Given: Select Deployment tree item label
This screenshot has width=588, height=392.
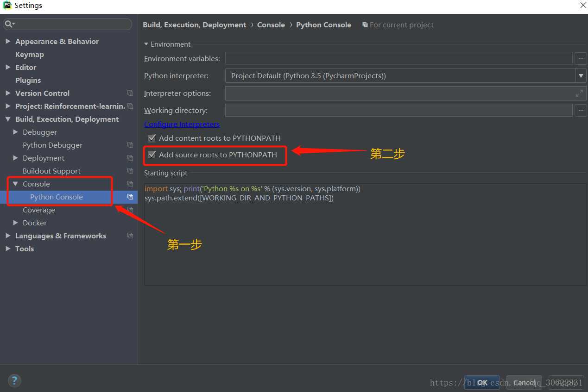Looking at the screenshot, I should [44, 158].
